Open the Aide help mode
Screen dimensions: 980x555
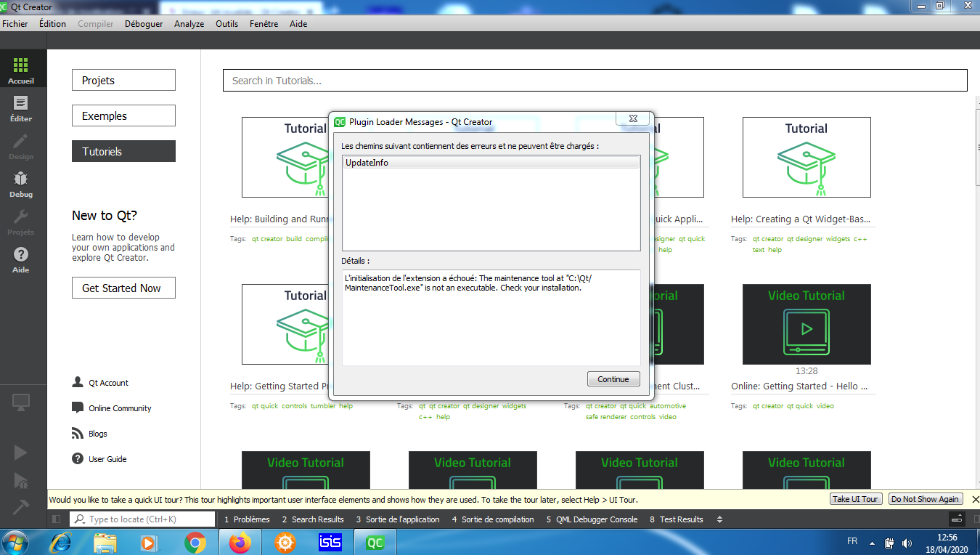(21, 259)
